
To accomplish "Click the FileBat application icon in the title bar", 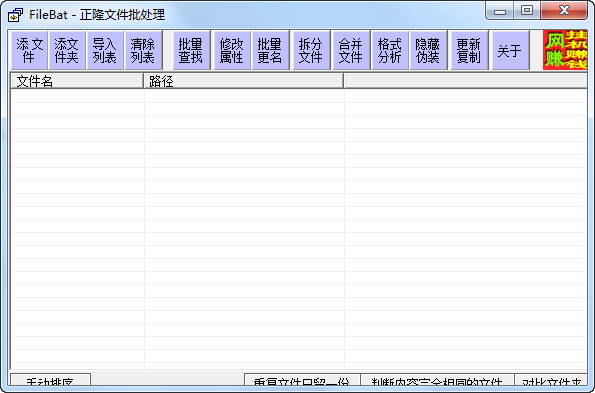I will 16,15.
